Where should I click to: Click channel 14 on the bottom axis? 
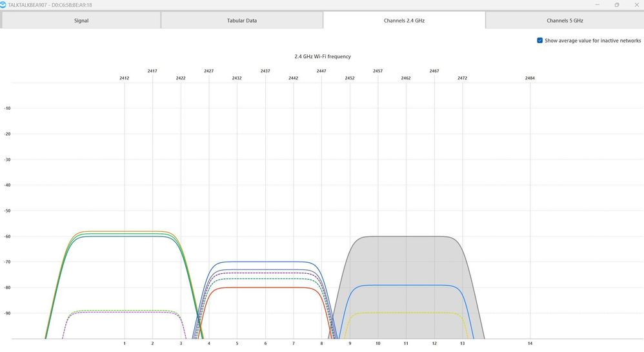click(530, 344)
